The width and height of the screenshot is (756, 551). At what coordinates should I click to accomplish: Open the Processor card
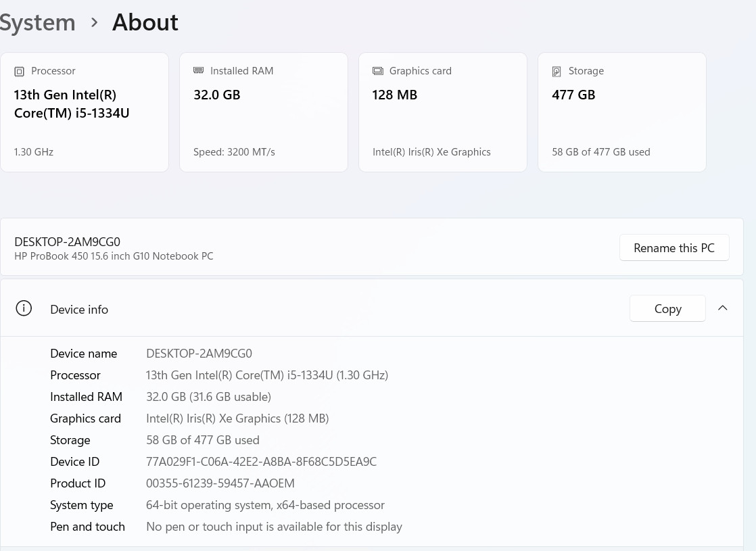85,112
